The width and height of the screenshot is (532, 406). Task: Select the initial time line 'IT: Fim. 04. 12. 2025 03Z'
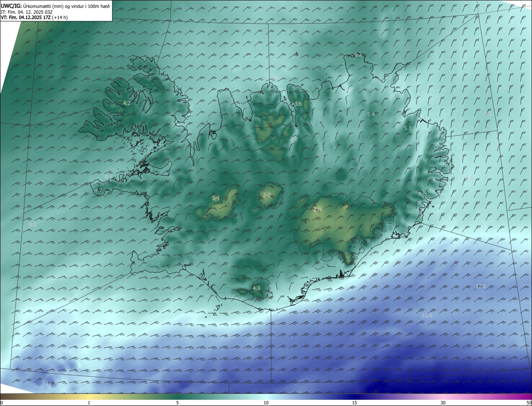pos(26,12)
